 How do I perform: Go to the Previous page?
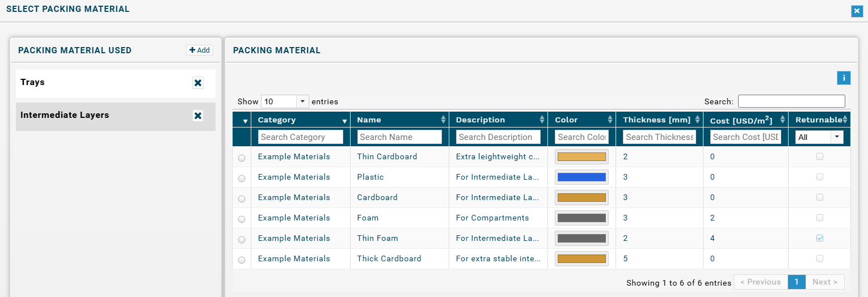pyautogui.click(x=761, y=282)
